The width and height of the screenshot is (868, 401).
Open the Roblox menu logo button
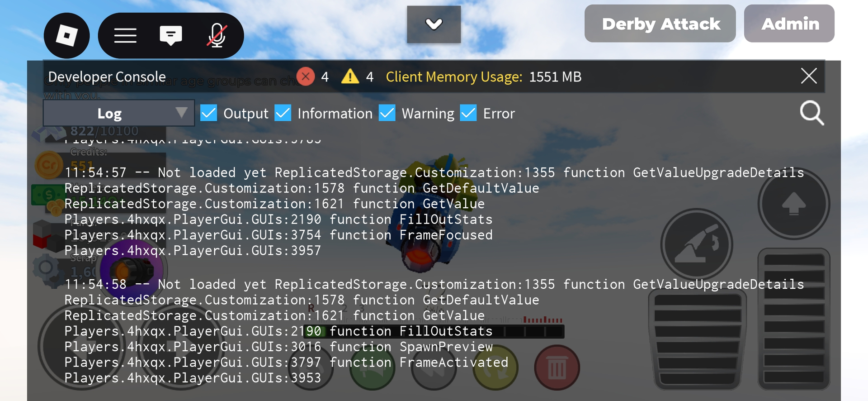coord(66,35)
